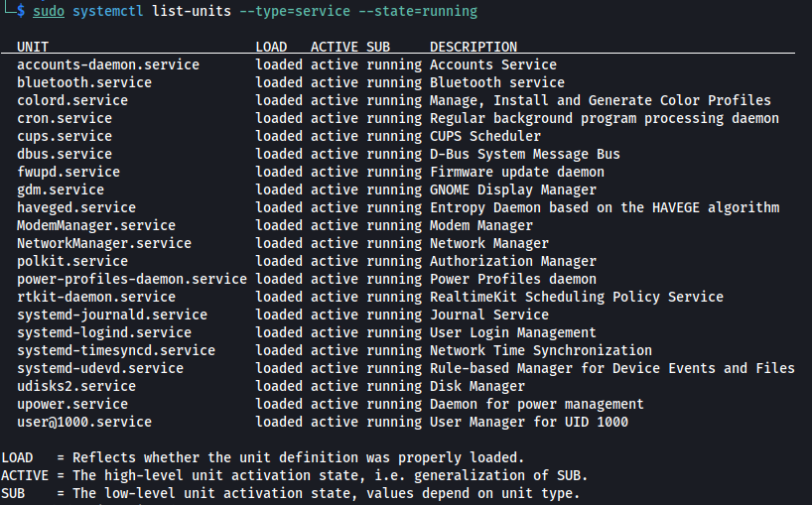
Task: Click power-profiles-daemon.service unit name
Action: [x=132, y=279]
